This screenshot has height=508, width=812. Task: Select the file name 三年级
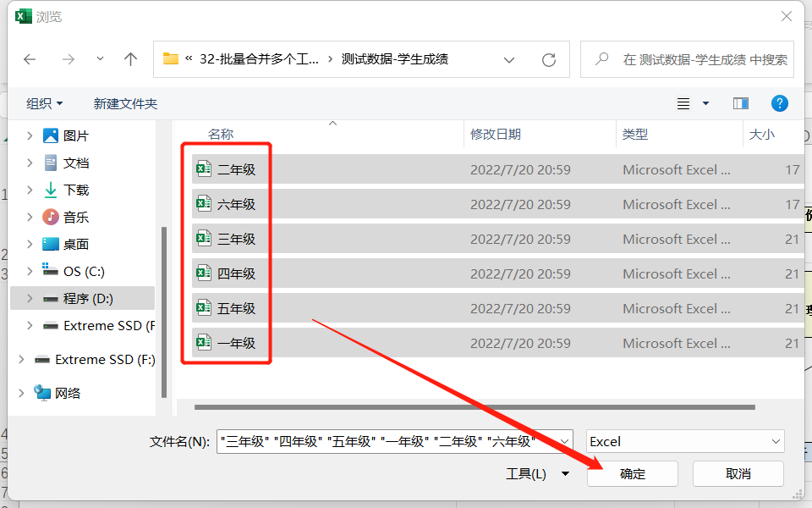[236, 239]
